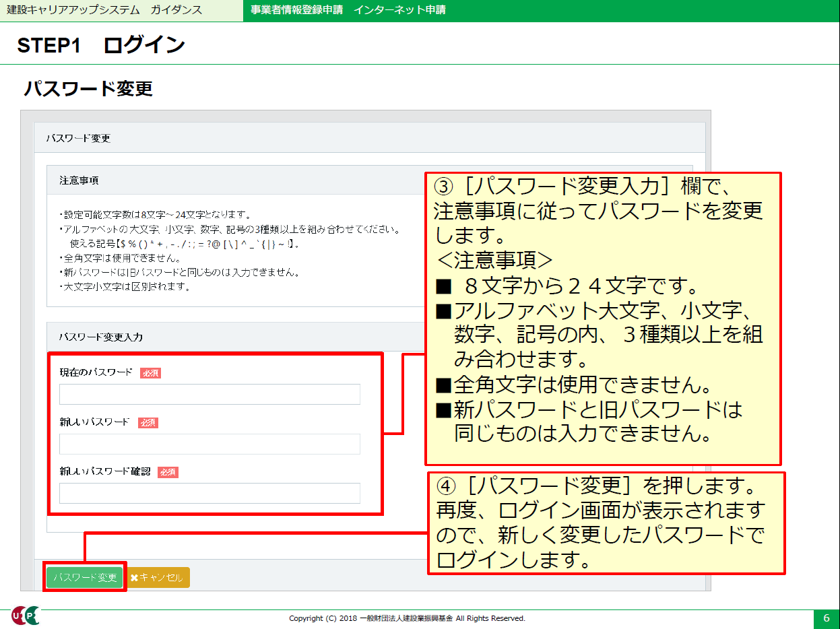840x629 pixels.
Task: Click the 必須 badge next to 新しいパスワード確認
Action: [168, 472]
